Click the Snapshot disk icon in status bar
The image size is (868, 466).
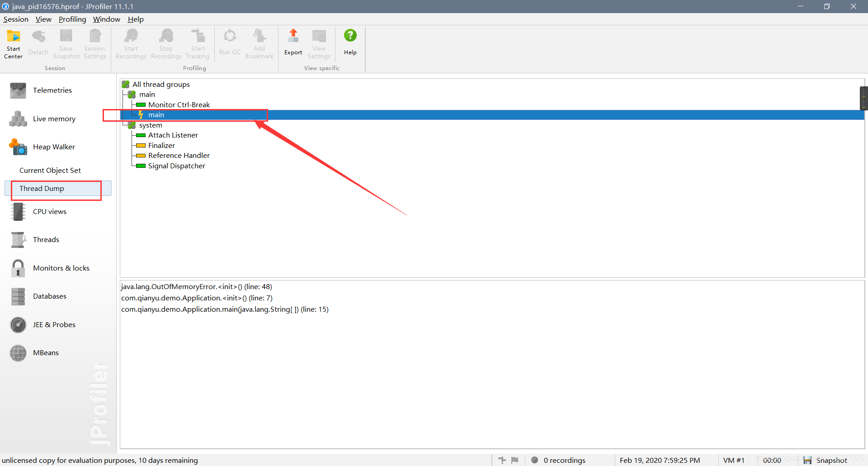point(807,460)
